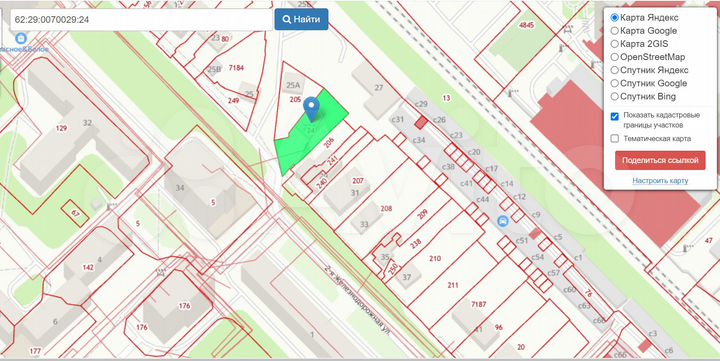The image size is (720, 361).
Task: Click the red highlighted garage near с29
Action: click(x=422, y=122)
